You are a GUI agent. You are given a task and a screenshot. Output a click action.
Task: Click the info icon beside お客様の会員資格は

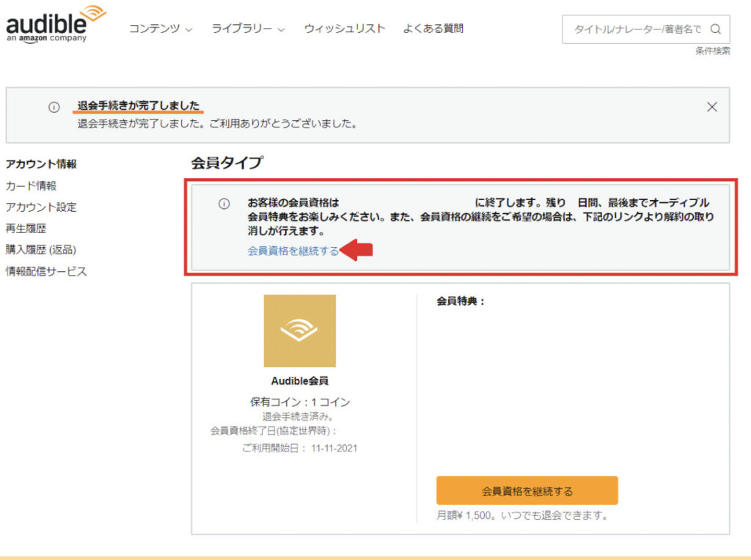224,204
